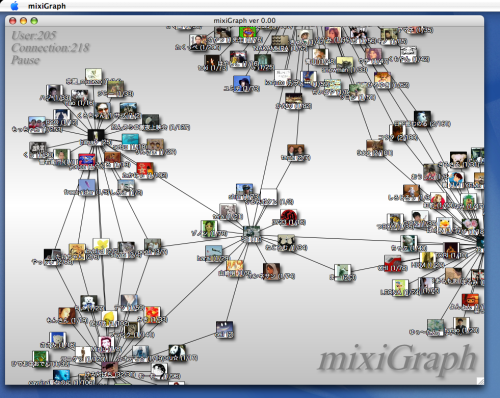500x398 pixels.
Task: Select the yellow flower avatar node
Action: point(101,246)
